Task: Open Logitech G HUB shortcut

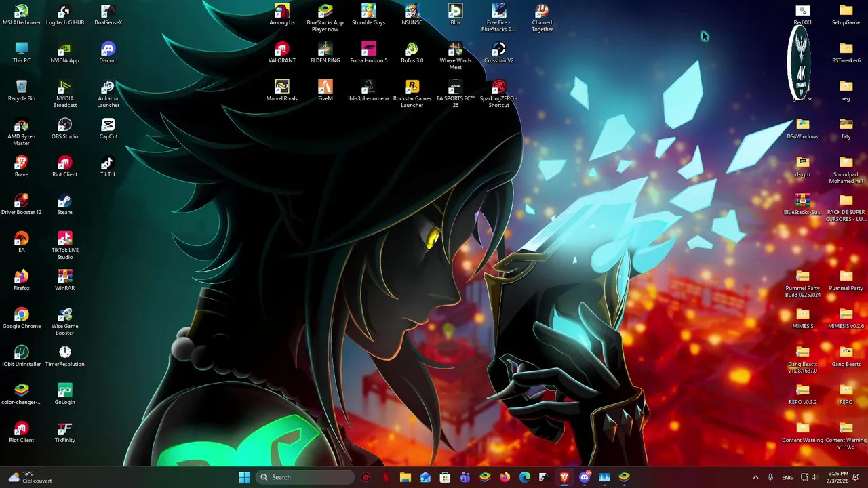Action: (65, 15)
